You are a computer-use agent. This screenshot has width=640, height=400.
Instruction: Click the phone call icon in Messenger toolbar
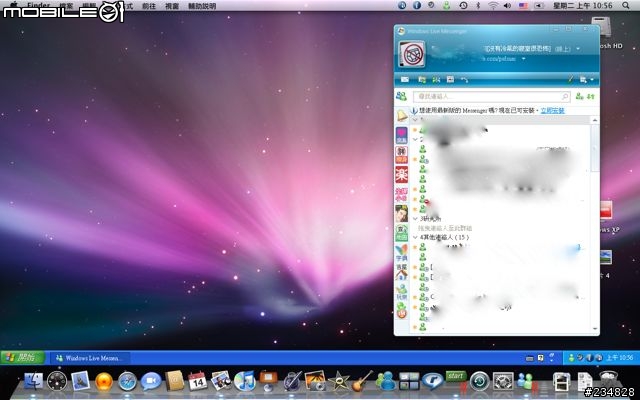tap(464, 80)
